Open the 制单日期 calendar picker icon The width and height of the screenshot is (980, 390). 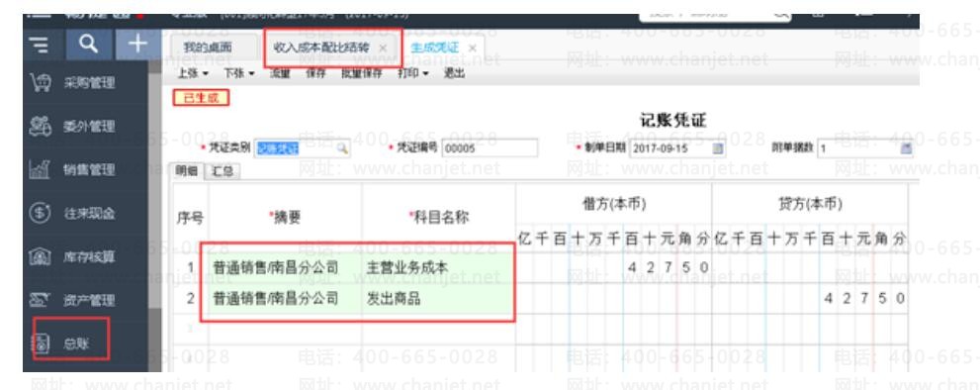pos(718,148)
